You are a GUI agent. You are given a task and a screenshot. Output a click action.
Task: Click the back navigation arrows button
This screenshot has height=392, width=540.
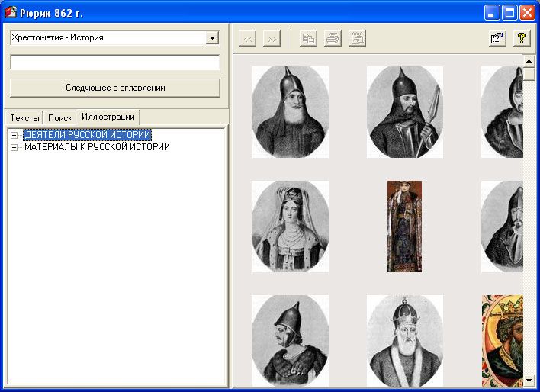247,38
